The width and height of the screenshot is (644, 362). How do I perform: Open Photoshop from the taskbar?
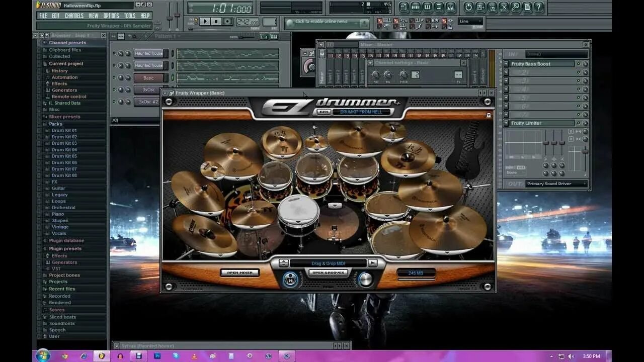coord(157,356)
